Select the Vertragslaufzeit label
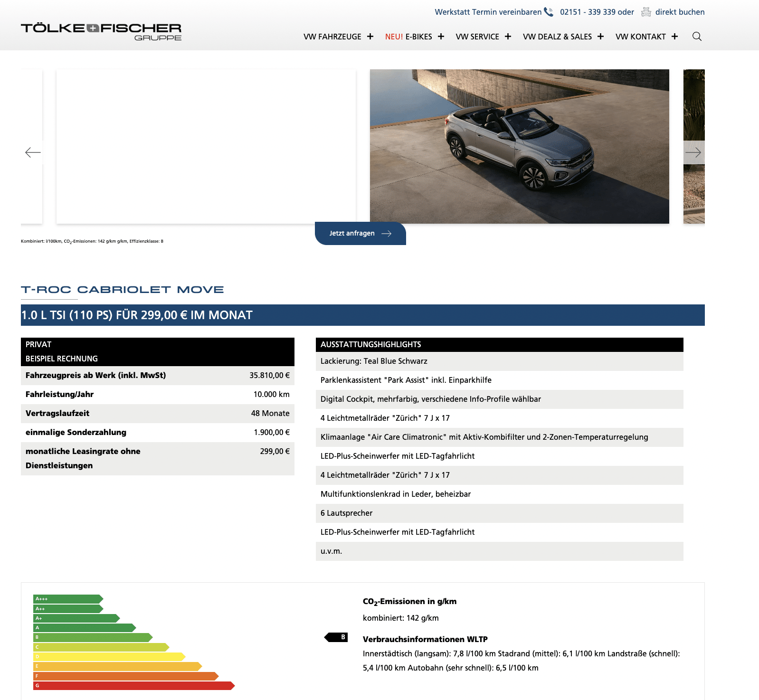The image size is (759, 700). (57, 413)
